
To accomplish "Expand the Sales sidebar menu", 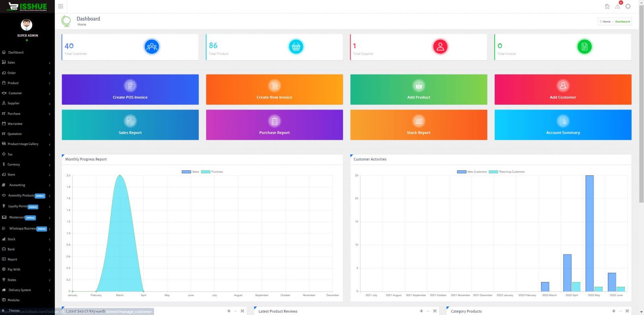I will click(x=27, y=62).
